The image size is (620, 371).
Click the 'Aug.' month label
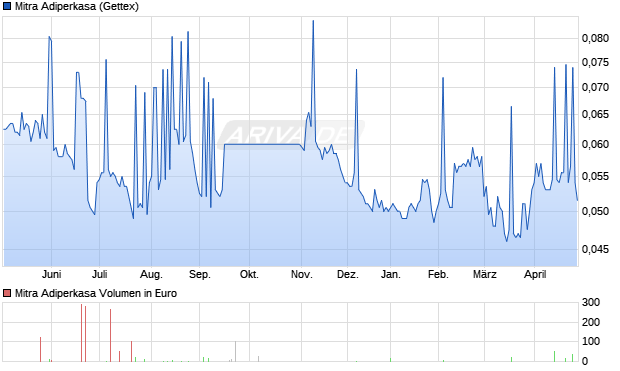pyautogui.click(x=151, y=274)
